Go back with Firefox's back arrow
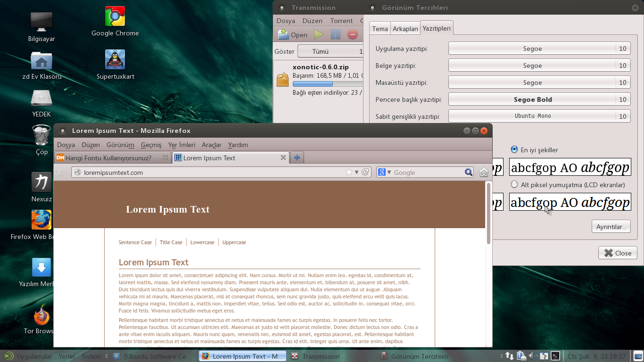This screenshot has height=362, width=644. (62, 172)
